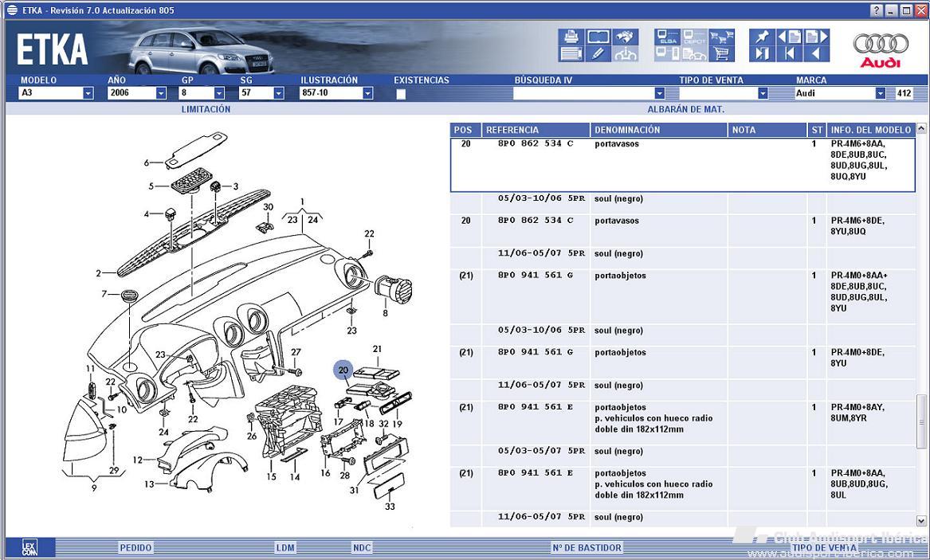Viewport: 930px width, 560px height.
Task: Click the Audi rings logo
Action: coord(881,49)
